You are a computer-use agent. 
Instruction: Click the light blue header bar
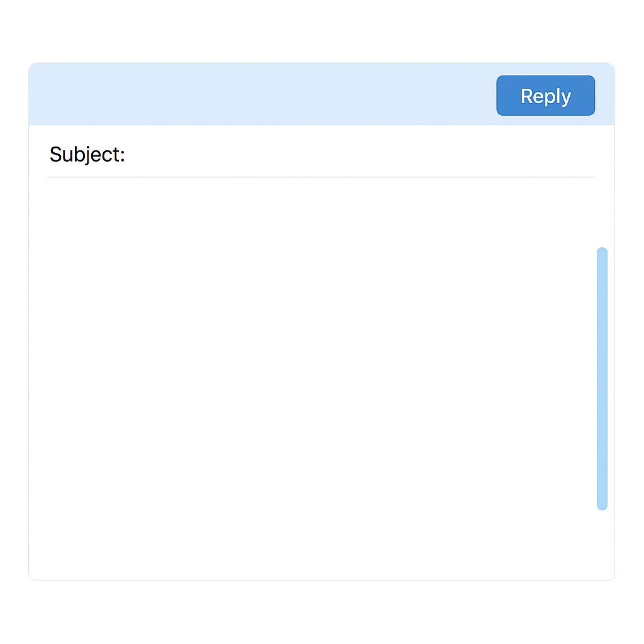pos(321,94)
